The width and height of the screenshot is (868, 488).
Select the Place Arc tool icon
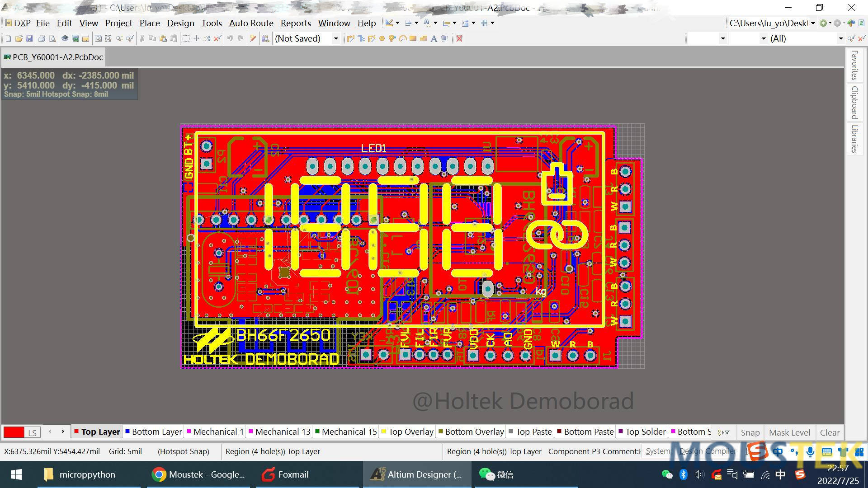coord(402,38)
